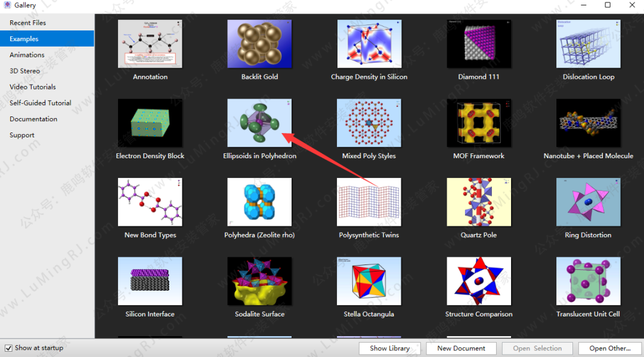The width and height of the screenshot is (644, 357).
Task: Select the Translucent Unit Cell example
Action: point(588,281)
